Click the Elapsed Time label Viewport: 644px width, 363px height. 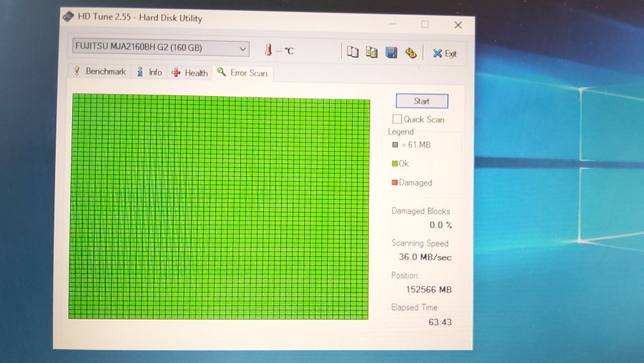click(413, 307)
